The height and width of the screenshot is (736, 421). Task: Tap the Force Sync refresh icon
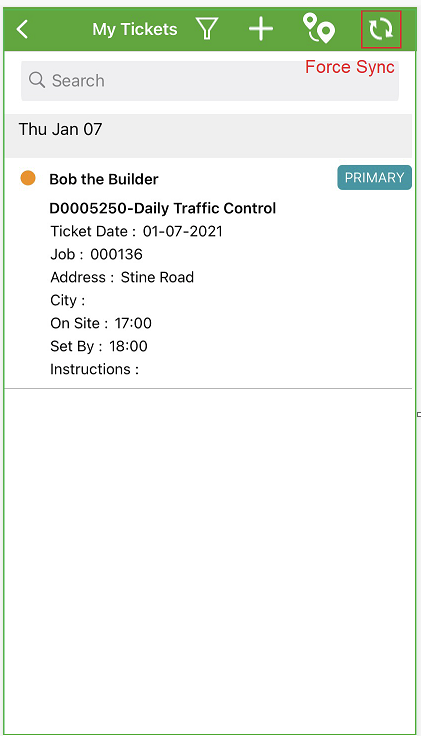click(x=381, y=29)
